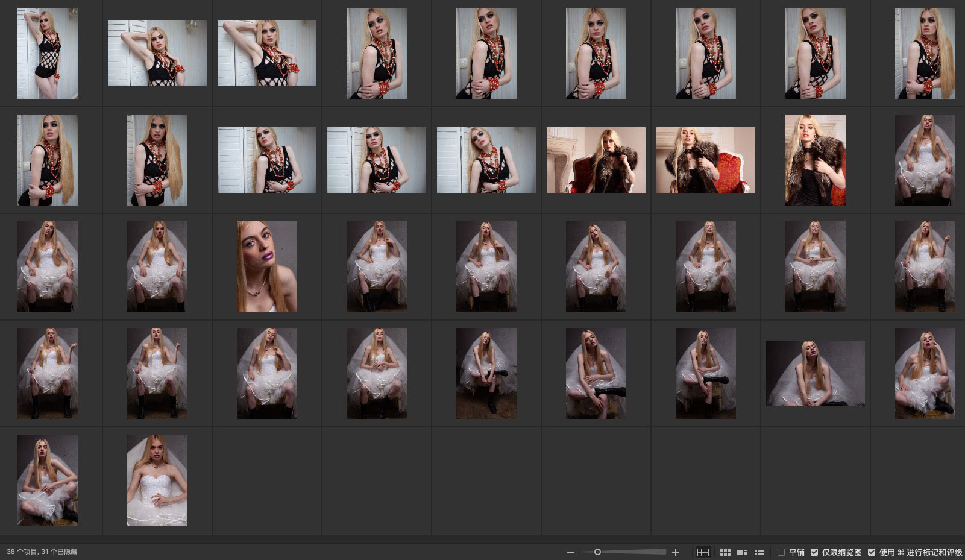
Task: Switch to details view icon
Action: click(x=743, y=552)
